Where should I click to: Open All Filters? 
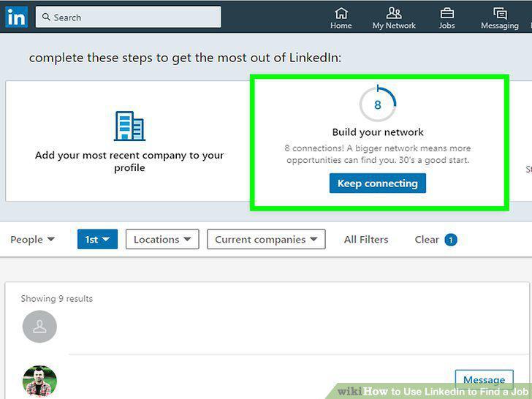(x=366, y=240)
